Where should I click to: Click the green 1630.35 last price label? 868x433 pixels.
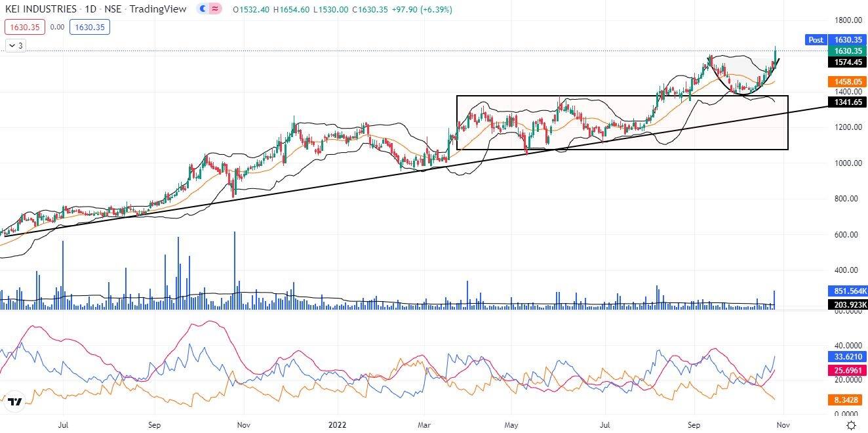(846, 51)
